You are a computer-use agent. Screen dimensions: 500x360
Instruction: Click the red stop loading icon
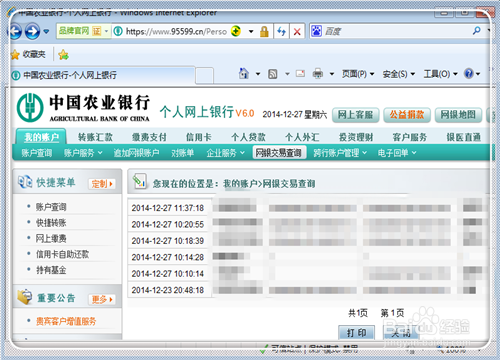pos(297,32)
